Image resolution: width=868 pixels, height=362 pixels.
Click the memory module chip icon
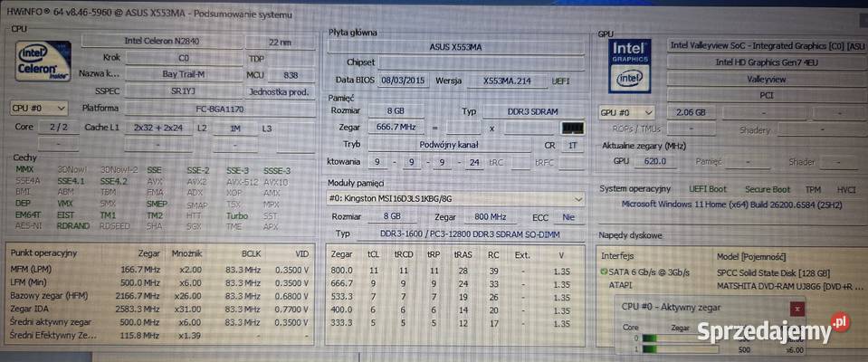coord(572,129)
